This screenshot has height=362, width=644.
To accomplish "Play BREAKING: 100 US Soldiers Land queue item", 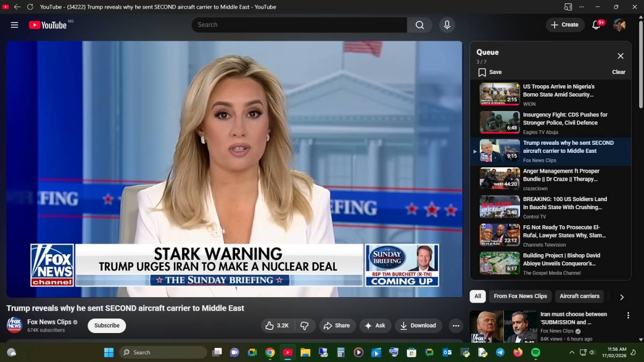I will pyautogui.click(x=551, y=207).
